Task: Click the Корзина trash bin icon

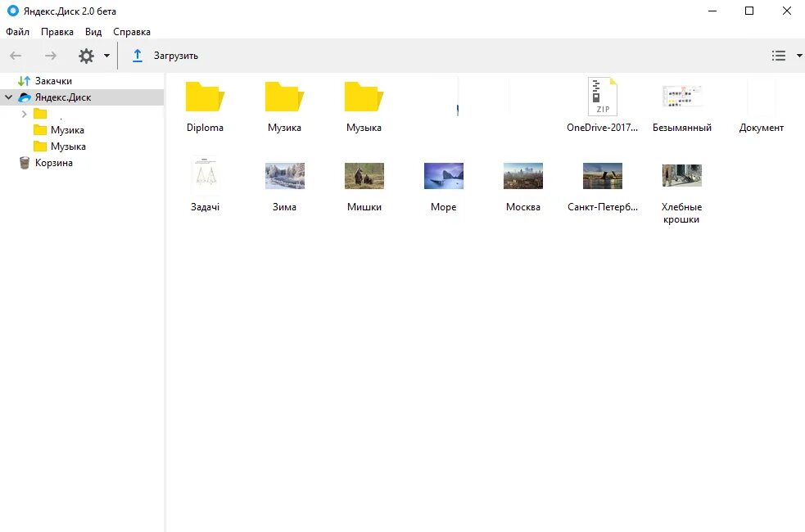Action: pyautogui.click(x=24, y=163)
